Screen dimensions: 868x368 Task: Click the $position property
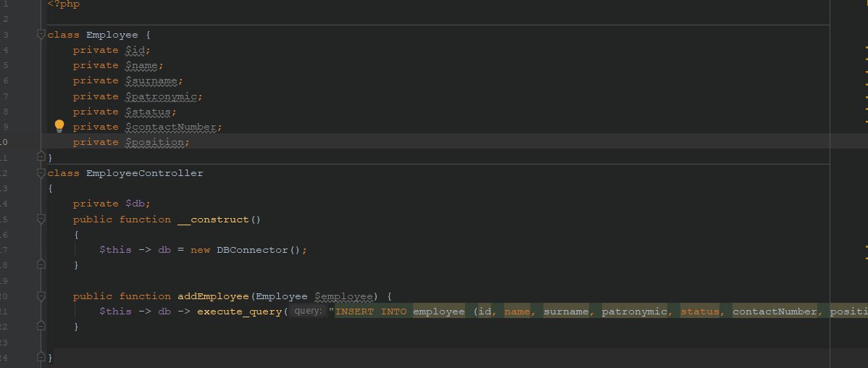pos(155,142)
